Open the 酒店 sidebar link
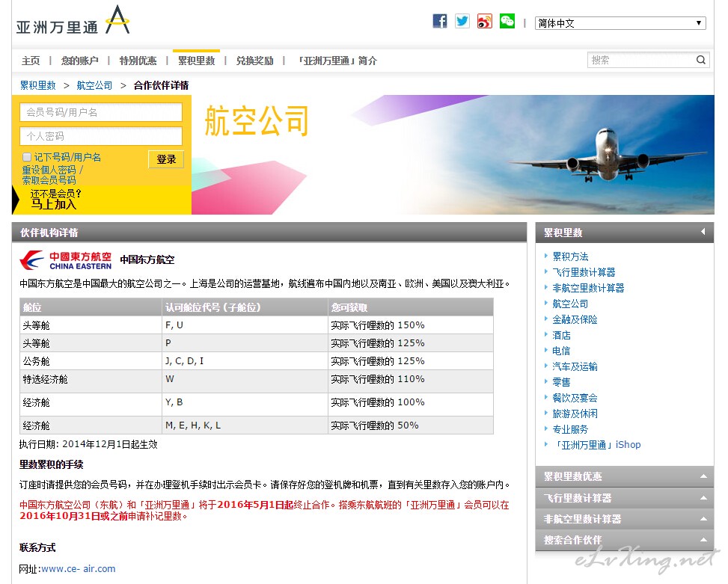Image resolution: width=728 pixels, height=584 pixels. [561, 336]
